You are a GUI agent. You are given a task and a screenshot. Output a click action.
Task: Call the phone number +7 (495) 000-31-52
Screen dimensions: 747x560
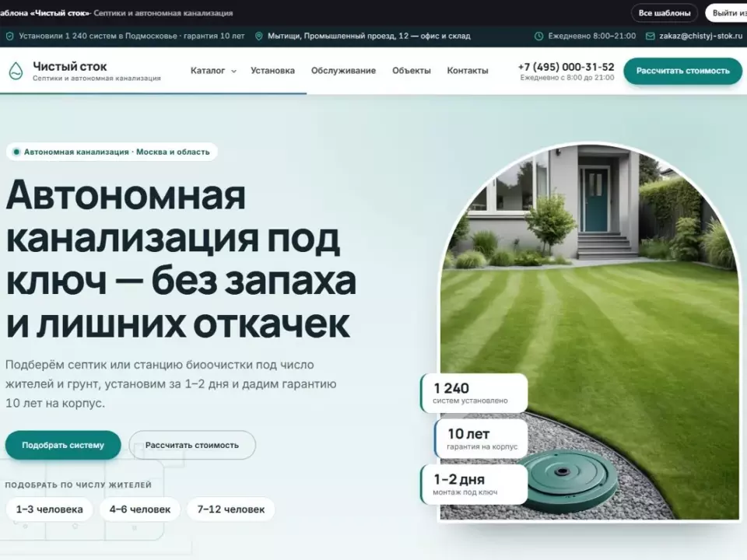click(566, 67)
